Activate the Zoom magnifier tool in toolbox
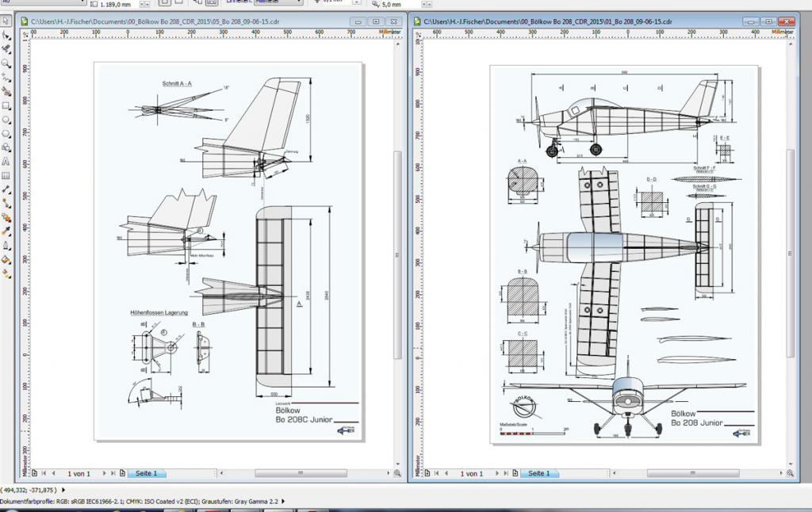The width and height of the screenshot is (812, 512). pos(6,63)
